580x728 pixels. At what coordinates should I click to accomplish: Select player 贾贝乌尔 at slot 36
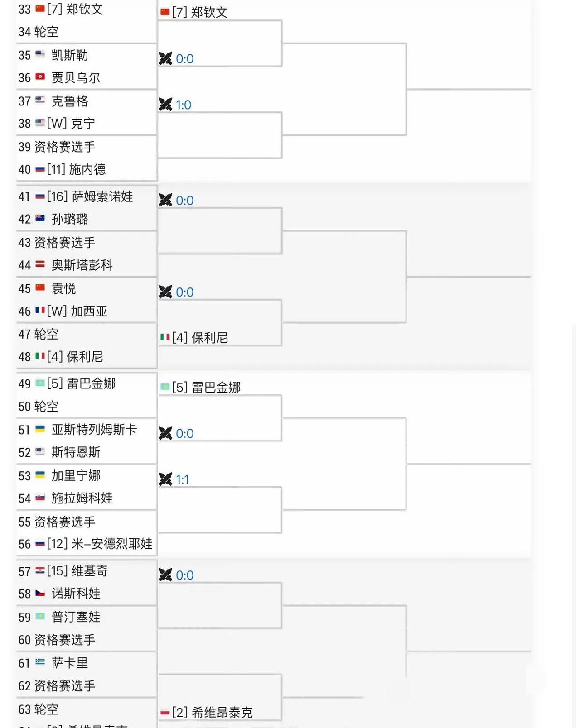tap(76, 77)
